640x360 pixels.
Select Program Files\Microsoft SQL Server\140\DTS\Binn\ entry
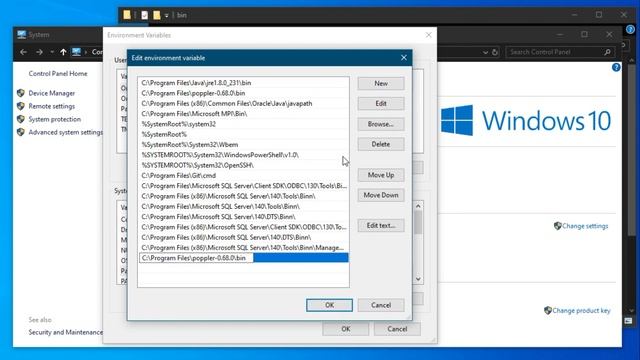point(243,217)
